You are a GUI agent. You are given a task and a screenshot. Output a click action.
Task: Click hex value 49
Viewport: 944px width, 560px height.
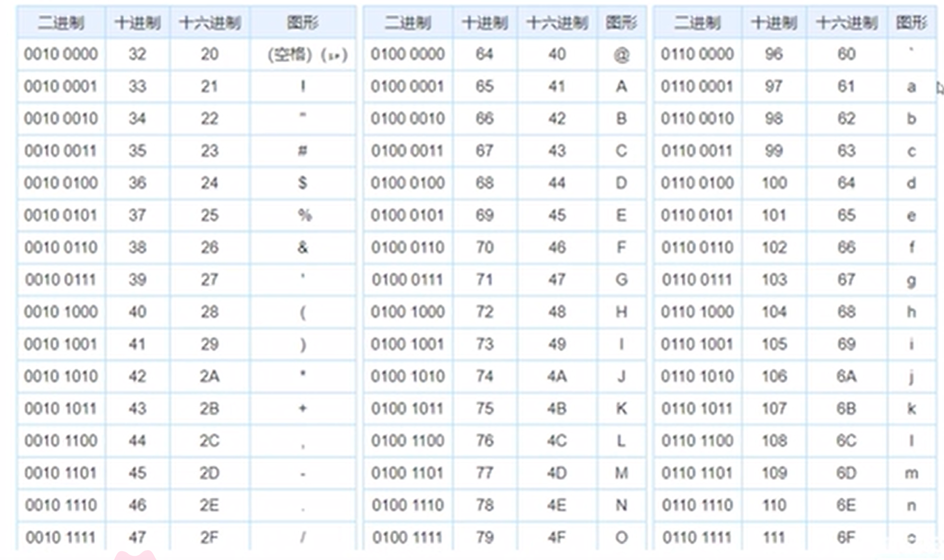pyautogui.click(x=557, y=344)
